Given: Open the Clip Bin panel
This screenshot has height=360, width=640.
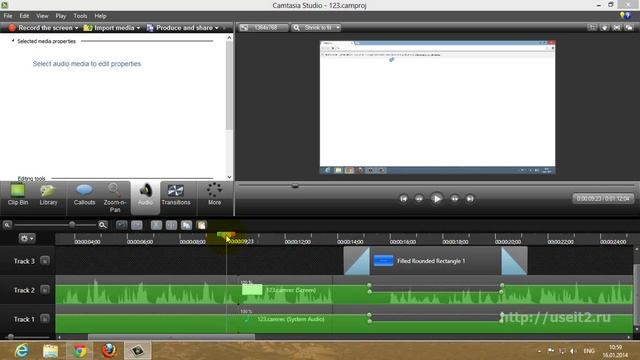Looking at the screenshot, I should [18, 195].
